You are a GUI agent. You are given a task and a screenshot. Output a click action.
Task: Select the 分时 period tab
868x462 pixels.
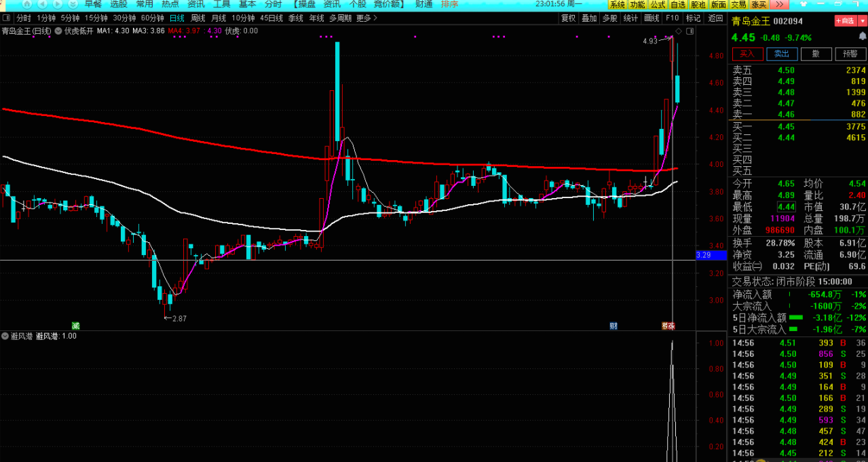point(24,18)
